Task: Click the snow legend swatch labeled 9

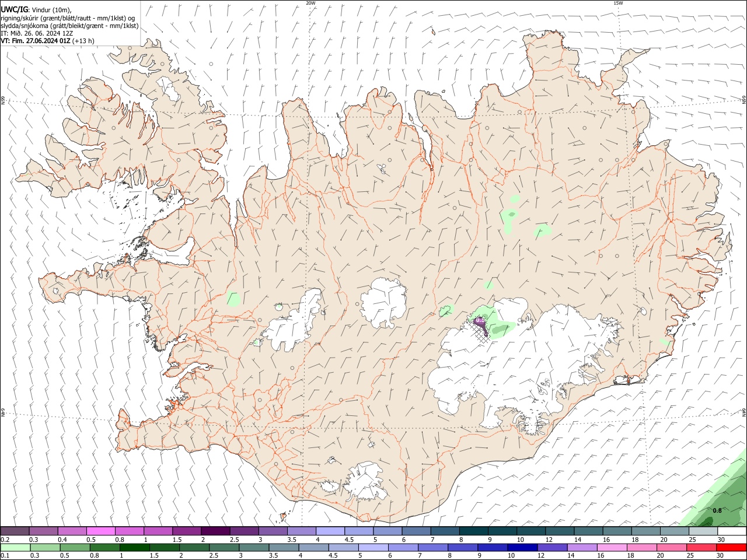Action: point(502,531)
